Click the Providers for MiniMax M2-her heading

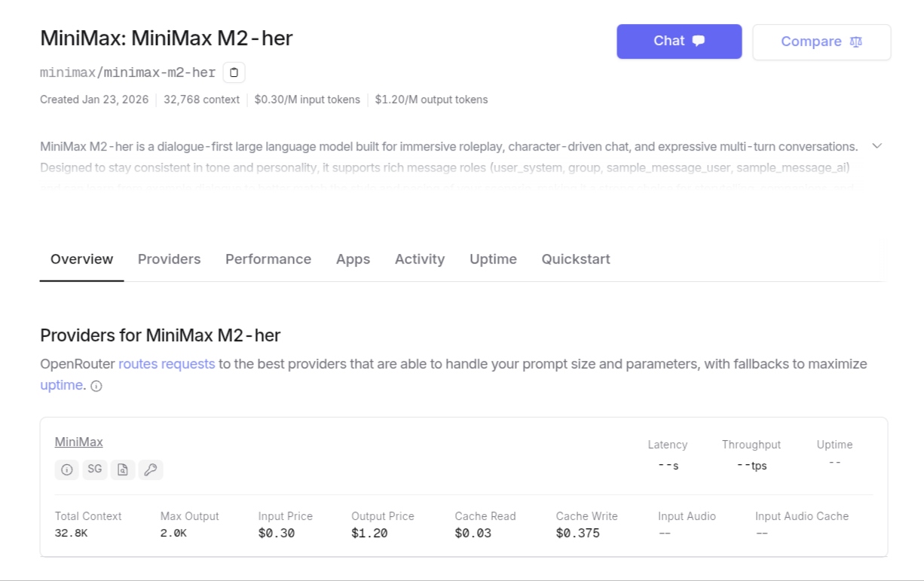coord(161,335)
